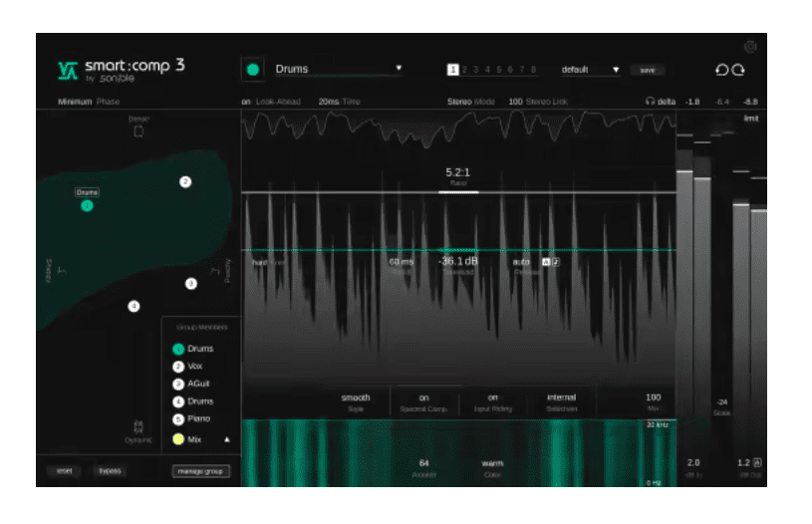Select group member 1 Drums
The image size is (812, 524).
192,349
